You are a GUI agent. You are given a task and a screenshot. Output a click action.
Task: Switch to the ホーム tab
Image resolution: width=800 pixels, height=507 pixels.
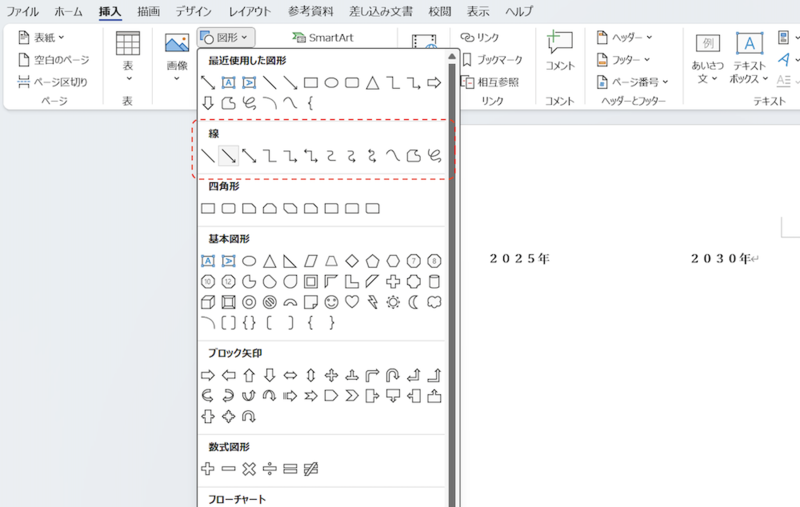coord(68,11)
